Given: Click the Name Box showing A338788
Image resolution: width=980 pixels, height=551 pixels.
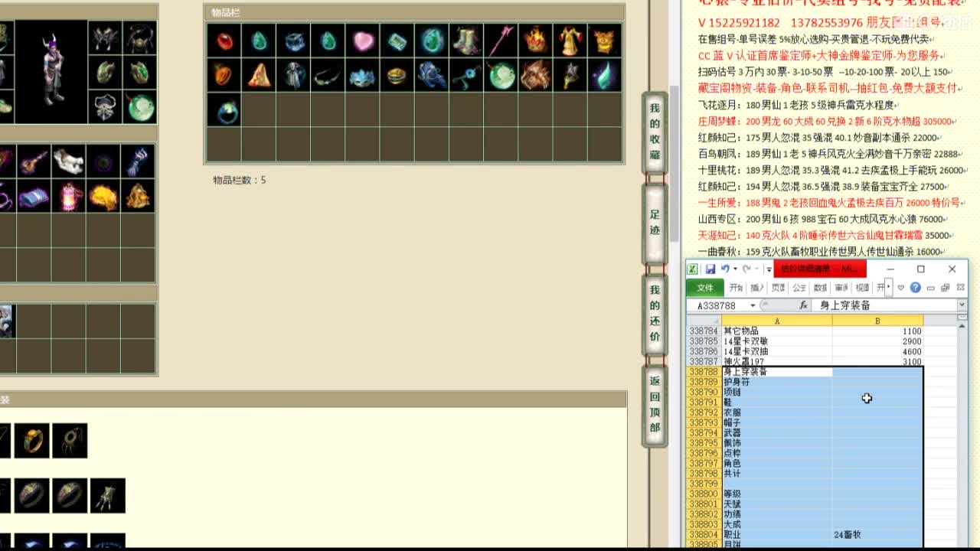Looking at the screenshot, I should [x=717, y=305].
